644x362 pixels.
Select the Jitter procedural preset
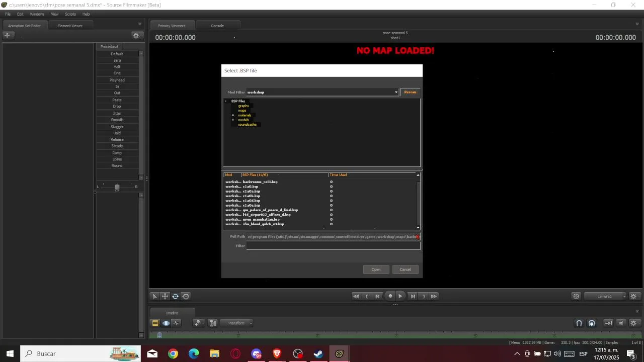tap(117, 113)
